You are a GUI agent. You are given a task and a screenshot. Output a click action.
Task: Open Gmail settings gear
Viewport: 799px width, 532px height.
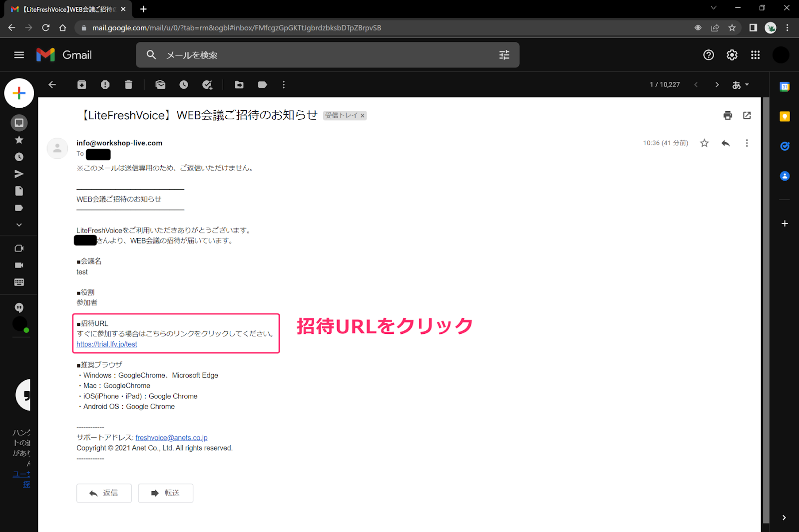732,55
